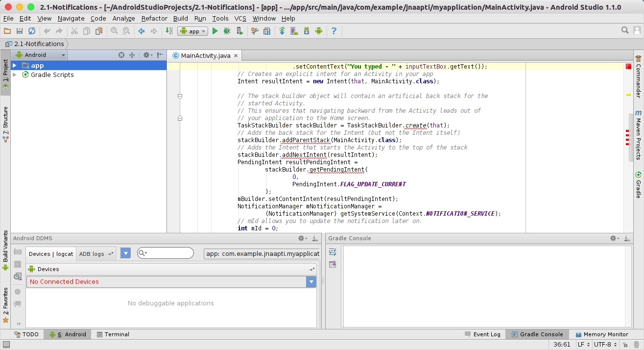Image resolution: width=644 pixels, height=350 pixels.
Task: Open the SDK Manager toolbar icon
Action: [x=307, y=31]
